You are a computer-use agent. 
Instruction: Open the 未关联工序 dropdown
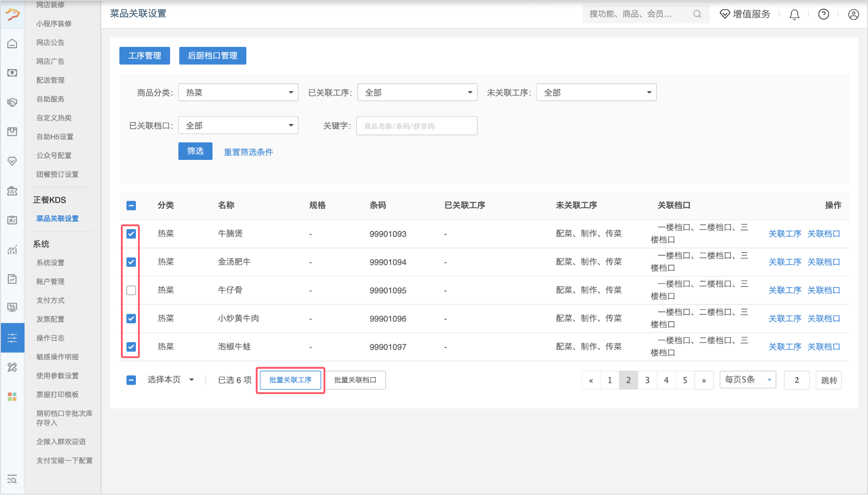coord(597,92)
